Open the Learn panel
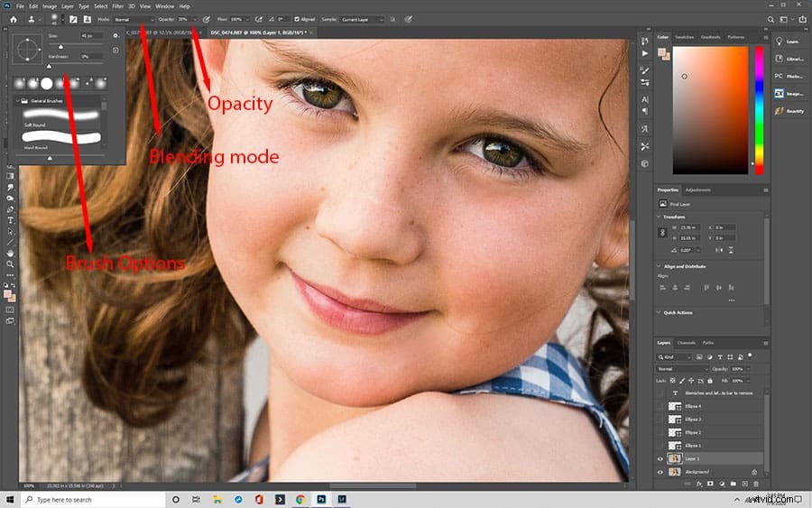 click(x=789, y=42)
